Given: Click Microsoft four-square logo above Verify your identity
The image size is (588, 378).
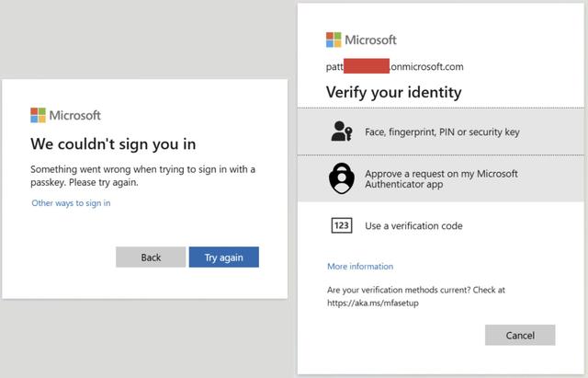Looking at the screenshot, I should [x=334, y=40].
